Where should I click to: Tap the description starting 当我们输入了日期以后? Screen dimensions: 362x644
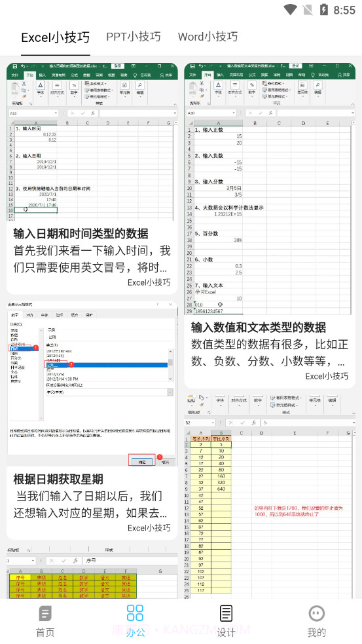[91, 504]
